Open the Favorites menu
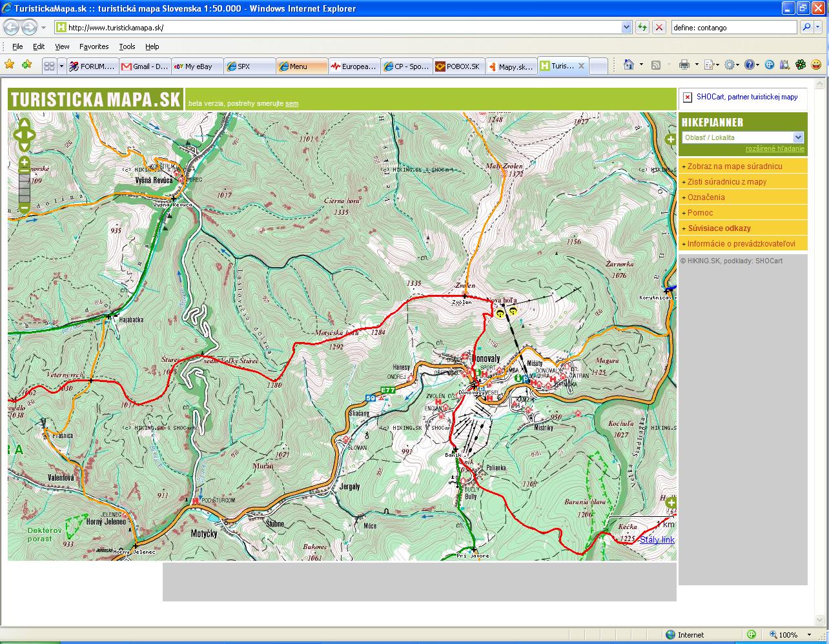 tap(94, 46)
